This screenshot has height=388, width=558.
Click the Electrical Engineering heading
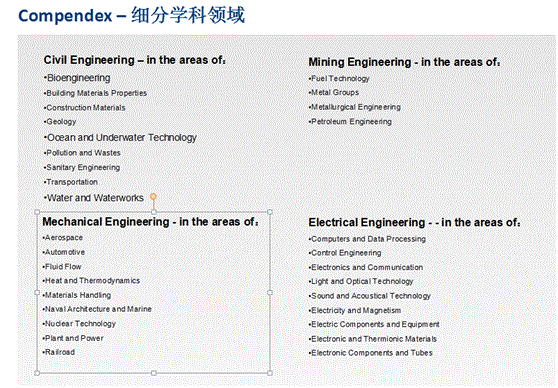(414, 222)
